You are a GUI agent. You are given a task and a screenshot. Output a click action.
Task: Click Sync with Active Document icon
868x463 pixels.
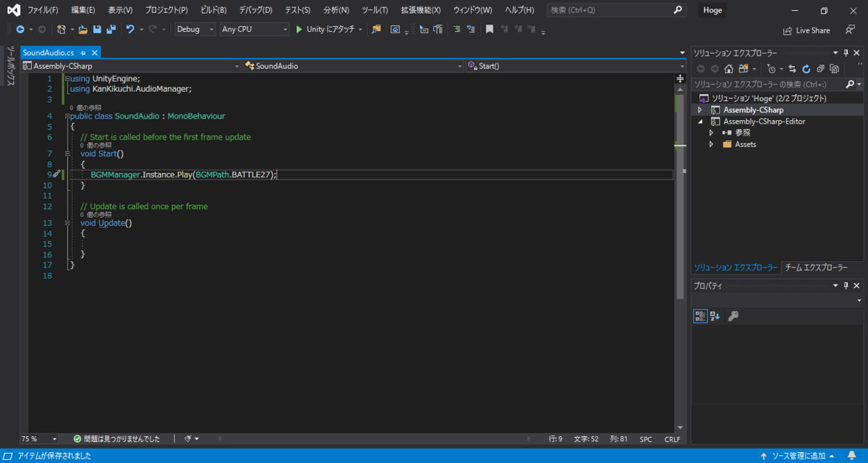792,69
